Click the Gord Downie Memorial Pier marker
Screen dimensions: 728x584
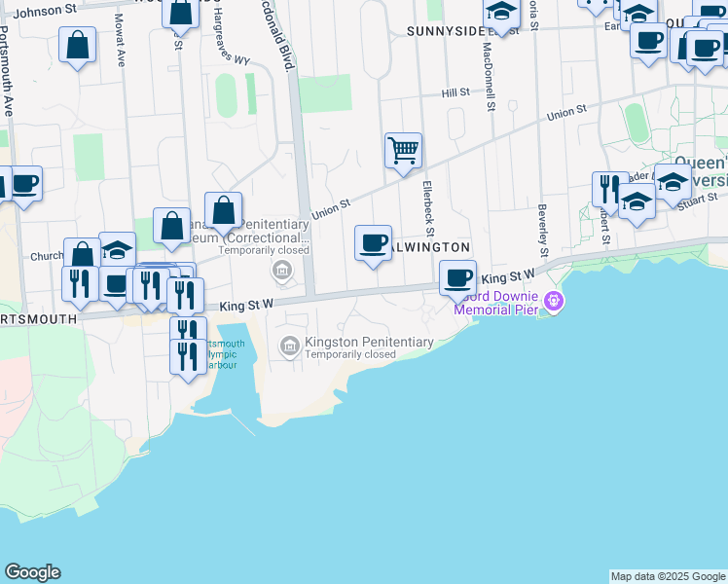(554, 302)
